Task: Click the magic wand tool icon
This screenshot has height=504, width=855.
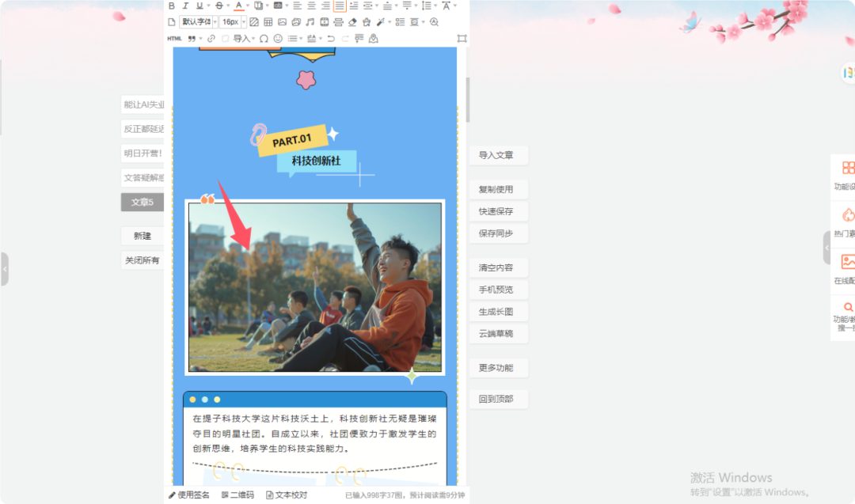Action: click(381, 22)
